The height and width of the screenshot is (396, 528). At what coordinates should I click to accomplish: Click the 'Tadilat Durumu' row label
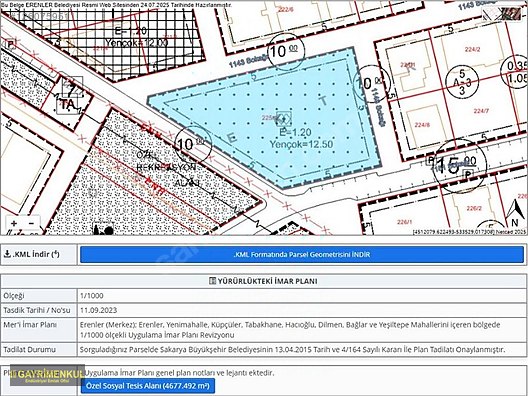(30, 350)
